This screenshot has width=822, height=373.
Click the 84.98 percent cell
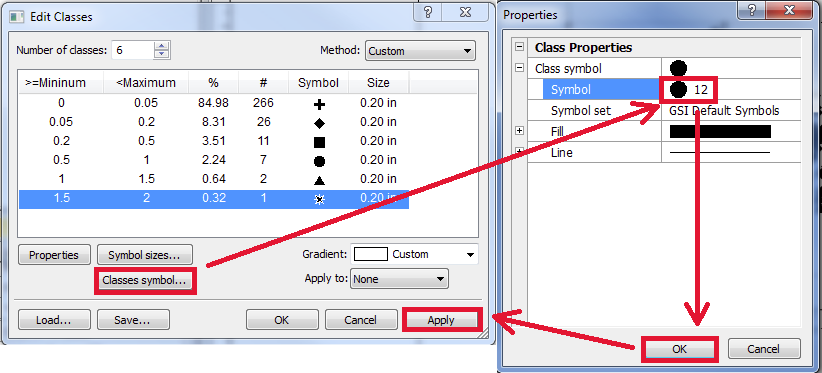click(x=213, y=103)
